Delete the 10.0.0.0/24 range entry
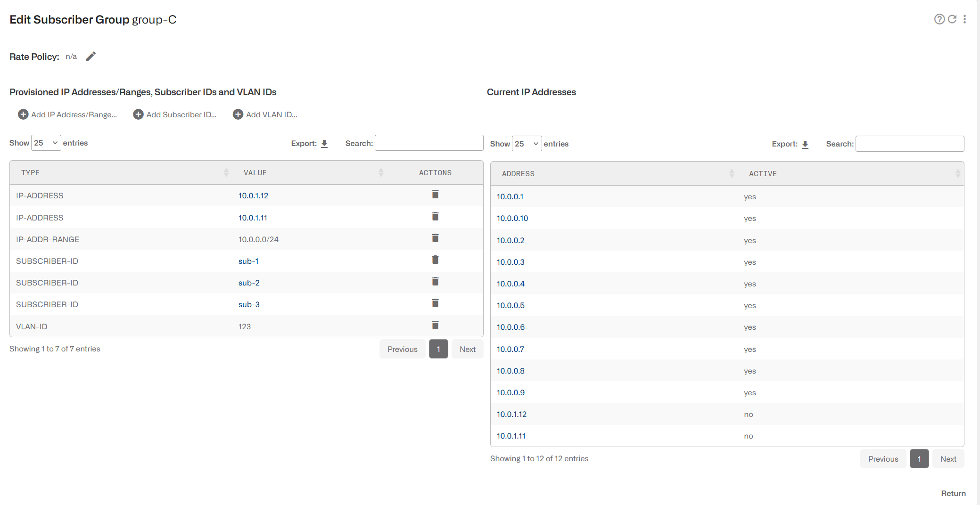Viewport: 980px width, 505px height. 435,238
